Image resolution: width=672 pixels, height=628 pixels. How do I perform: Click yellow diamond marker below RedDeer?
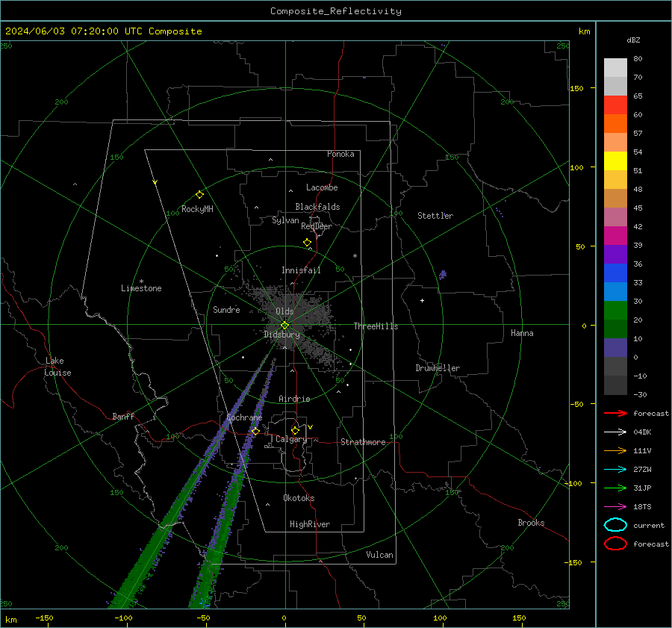(x=307, y=243)
